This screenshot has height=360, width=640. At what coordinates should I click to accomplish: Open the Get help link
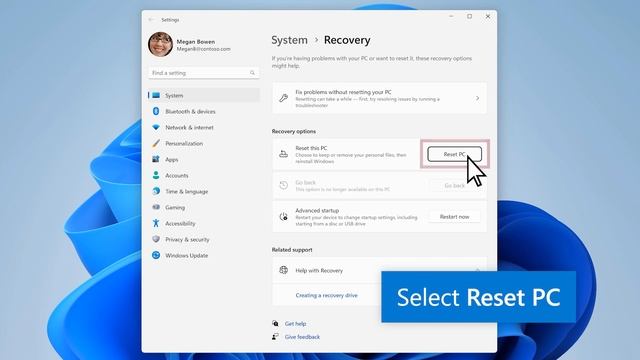[296, 324]
